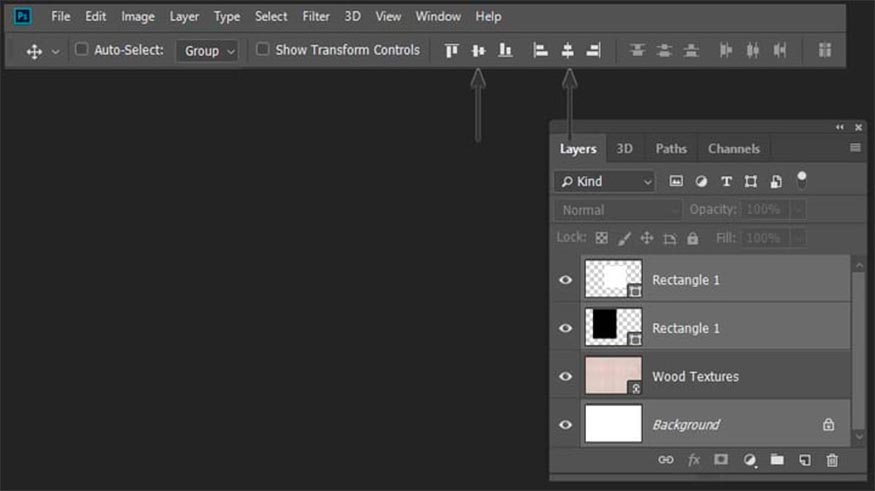Viewport: 875px width, 491px height.
Task: Click Align top edges icon
Action: click(451, 51)
